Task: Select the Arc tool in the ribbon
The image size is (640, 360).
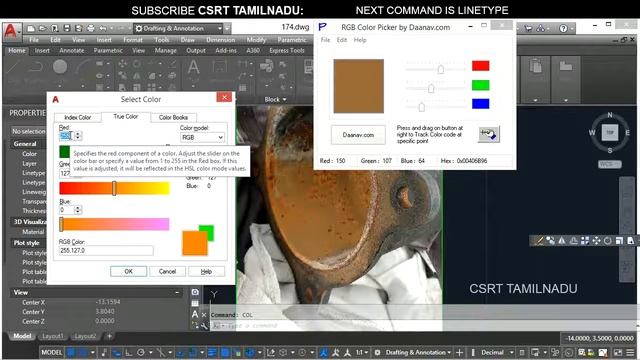Action: pos(84,67)
